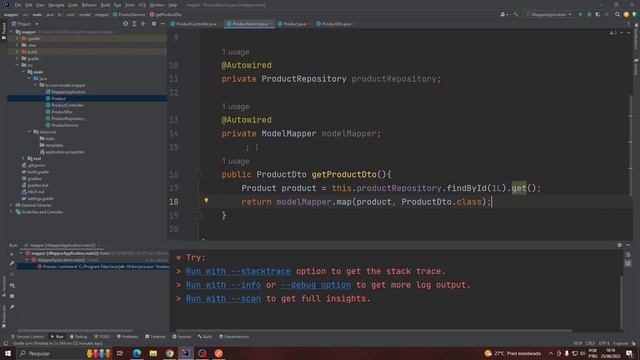Hide the Project tool window with minus icon
The width and height of the screenshot is (640, 360).
[162, 24]
